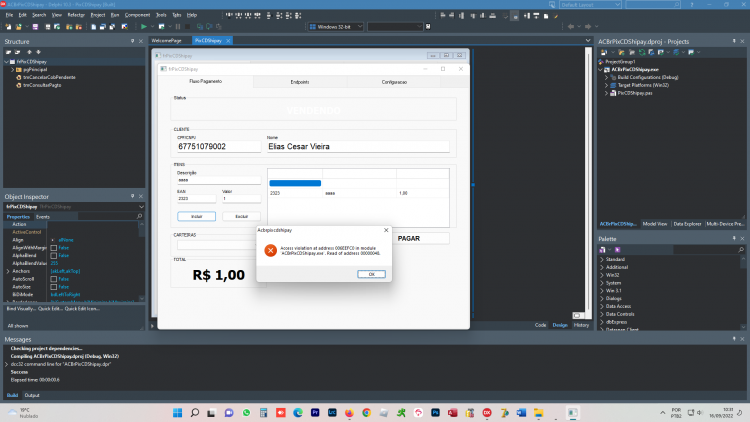
Task: Click the Nome input field
Action: [358, 146]
